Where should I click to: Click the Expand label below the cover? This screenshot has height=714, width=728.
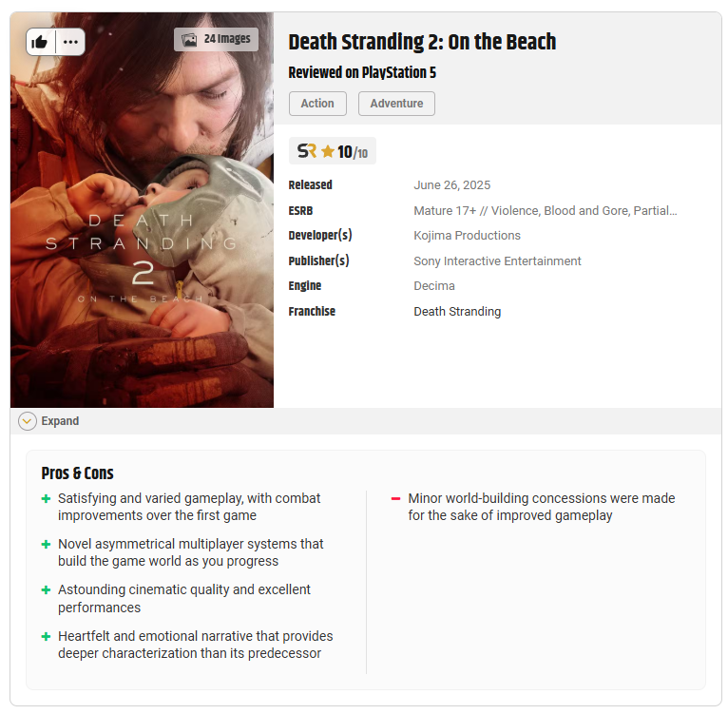click(x=60, y=421)
